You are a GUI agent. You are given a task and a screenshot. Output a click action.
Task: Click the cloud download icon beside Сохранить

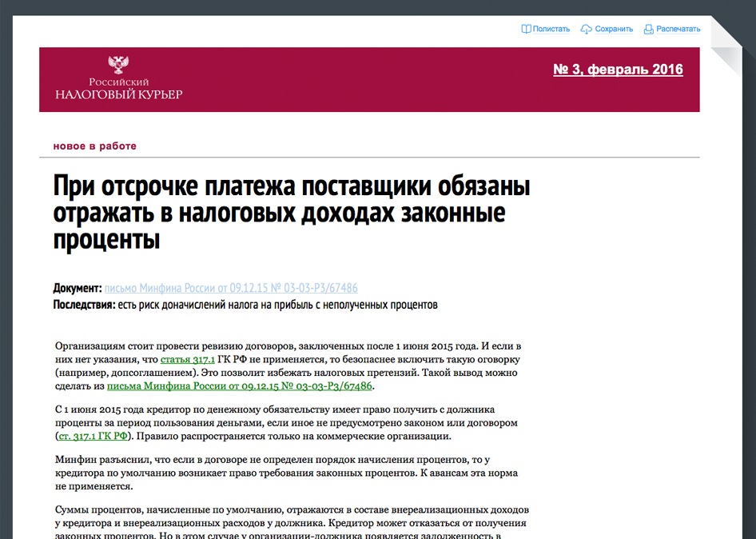tap(587, 29)
